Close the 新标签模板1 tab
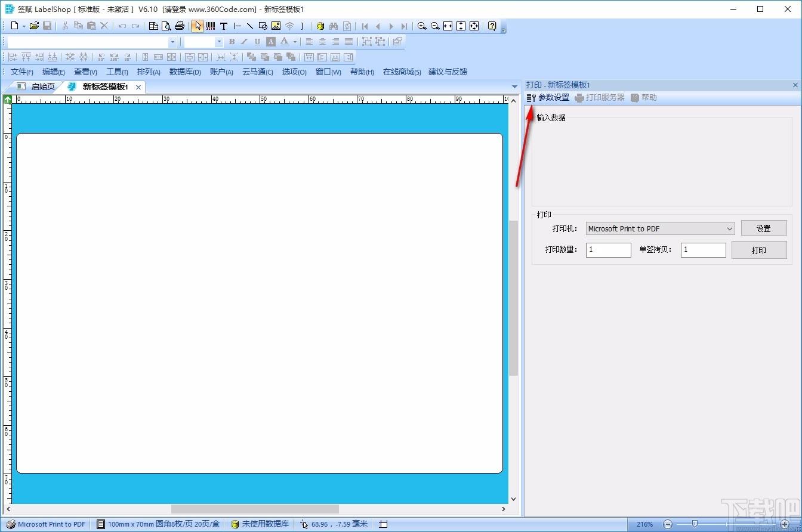802x532 pixels. point(138,87)
